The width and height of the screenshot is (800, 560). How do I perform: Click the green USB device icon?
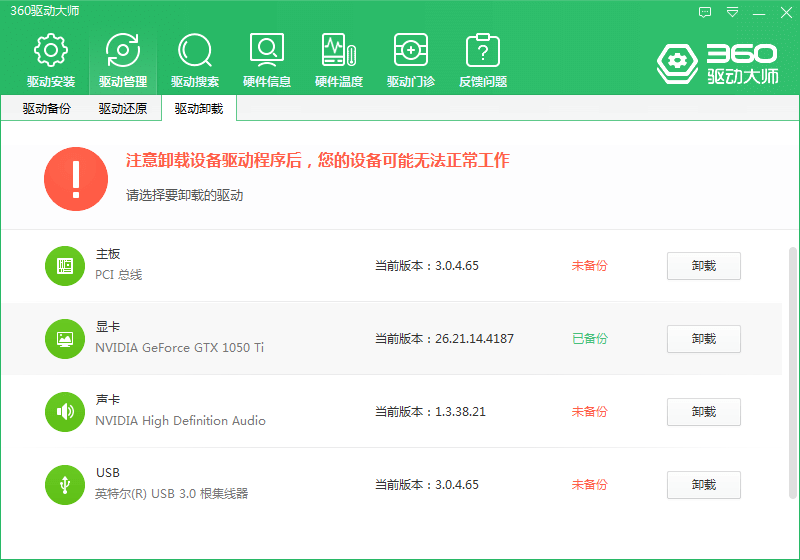(65, 484)
